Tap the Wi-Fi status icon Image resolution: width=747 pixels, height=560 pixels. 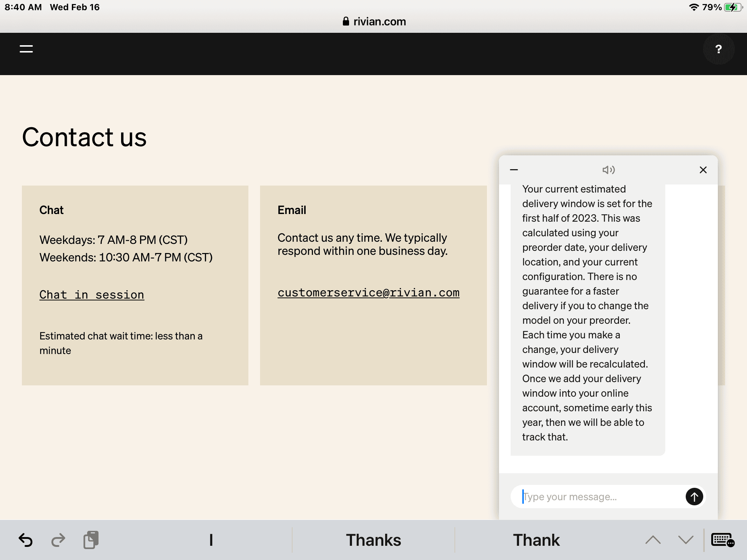pos(693,7)
